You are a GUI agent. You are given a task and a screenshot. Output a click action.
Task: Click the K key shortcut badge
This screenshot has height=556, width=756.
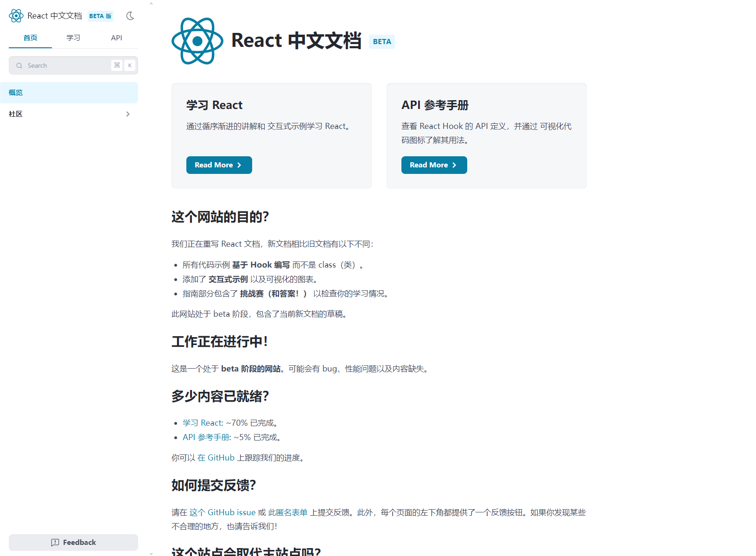pyautogui.click(x=130, y=65)
